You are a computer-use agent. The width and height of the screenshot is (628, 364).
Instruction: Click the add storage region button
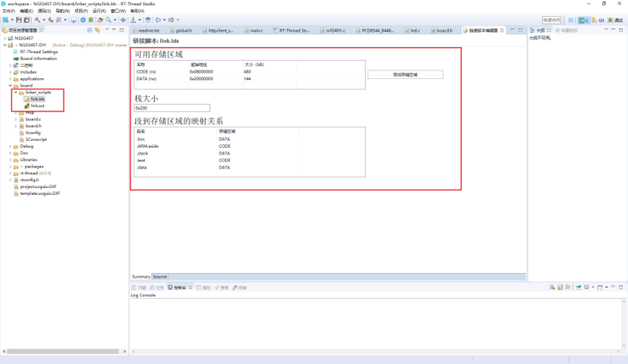[406, 75]
